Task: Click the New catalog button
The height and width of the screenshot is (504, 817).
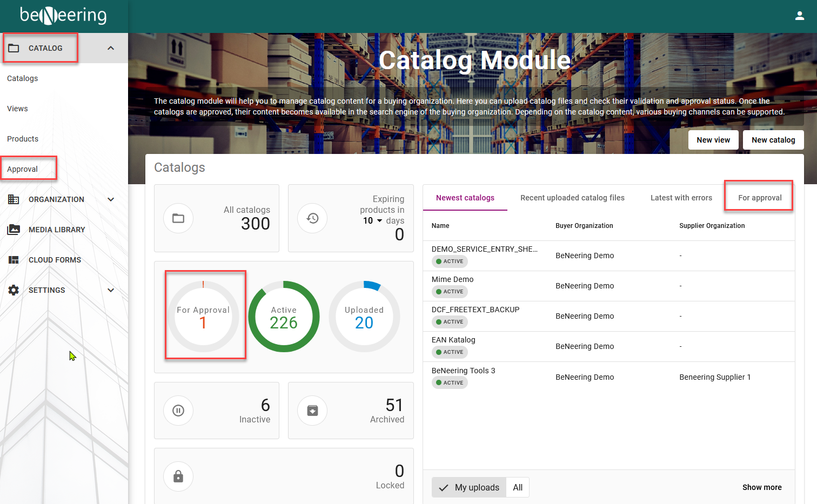Action: (x=773, y=140)
